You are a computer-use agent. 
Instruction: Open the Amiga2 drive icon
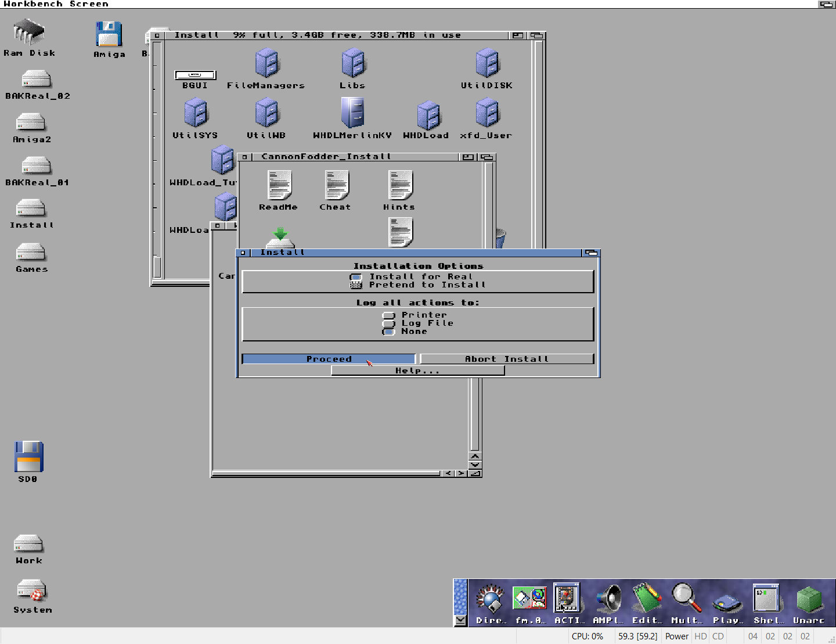point(31,123)
